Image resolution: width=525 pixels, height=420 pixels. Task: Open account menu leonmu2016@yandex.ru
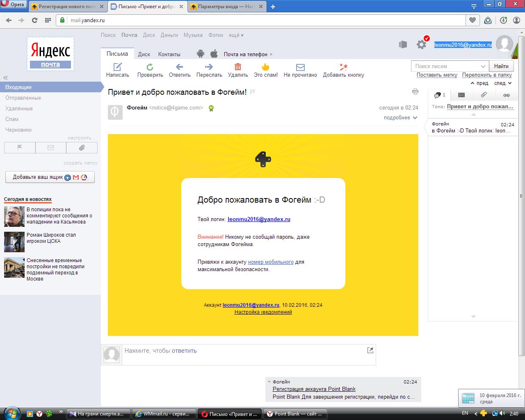pyautogui.click(x=463, y=45)
